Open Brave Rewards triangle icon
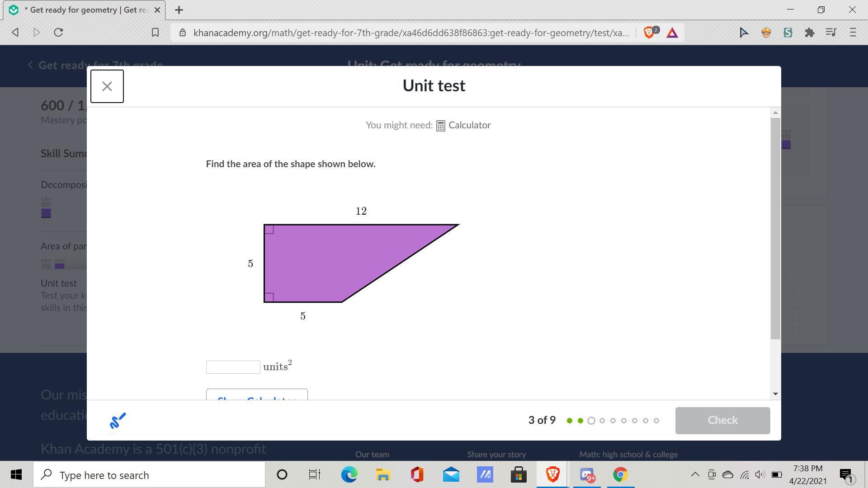The height and width of the screenshot is (488, 868). (672, 33)
